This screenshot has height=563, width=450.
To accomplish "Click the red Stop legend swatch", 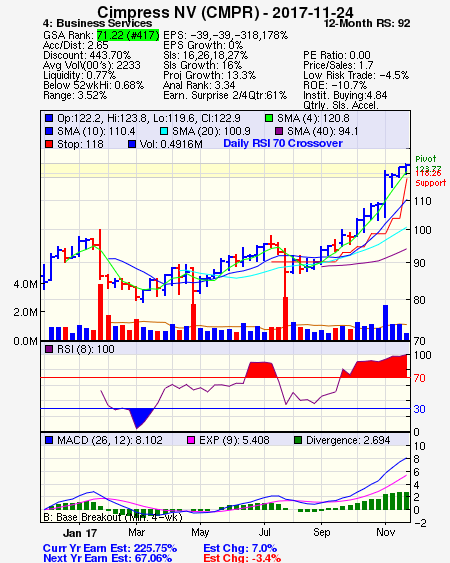I will pos(49,144).
